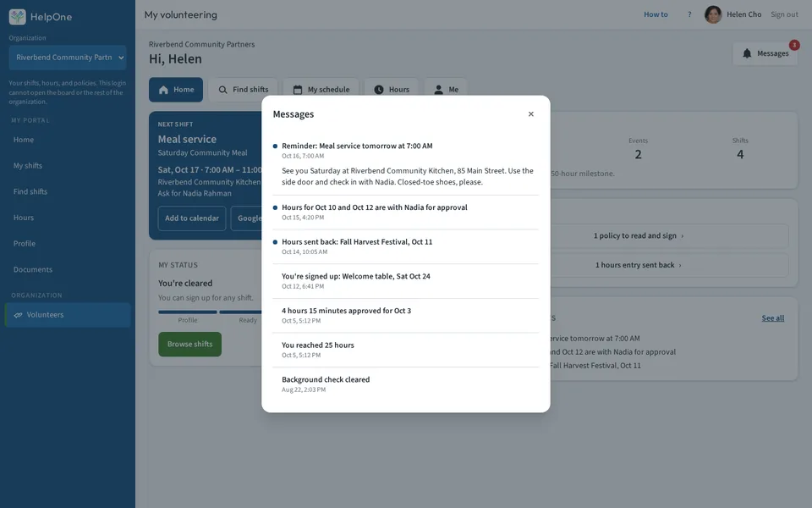This screenshot has width=812, height=508.
Task: Click the handshake icon beside Volunteers
Action: (x=18, y=315)
